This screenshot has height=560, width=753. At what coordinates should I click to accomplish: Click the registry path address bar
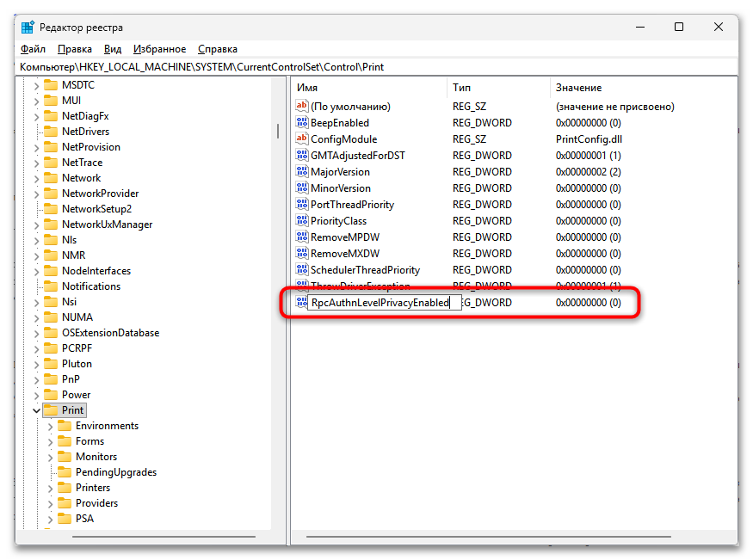(x=377, y=67)
